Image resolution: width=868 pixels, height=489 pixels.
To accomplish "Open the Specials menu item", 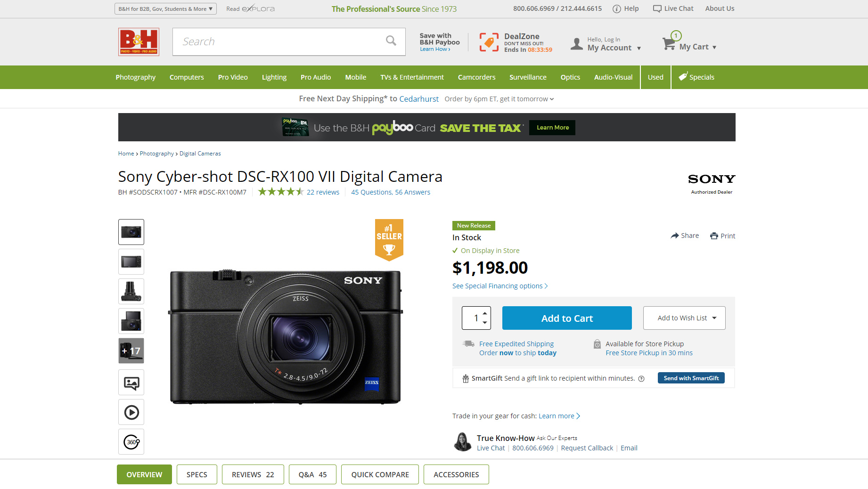I will [x=696, y=77].
